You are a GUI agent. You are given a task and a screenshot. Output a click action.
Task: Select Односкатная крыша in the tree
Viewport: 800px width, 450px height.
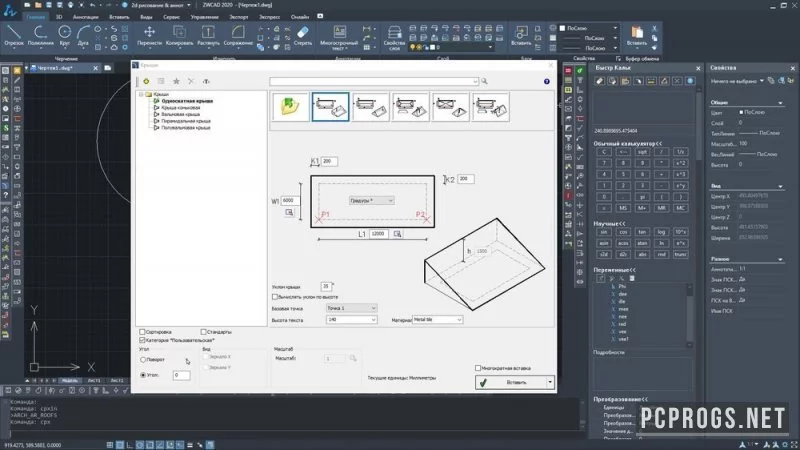pyautogui.click(x=187, y=101)
